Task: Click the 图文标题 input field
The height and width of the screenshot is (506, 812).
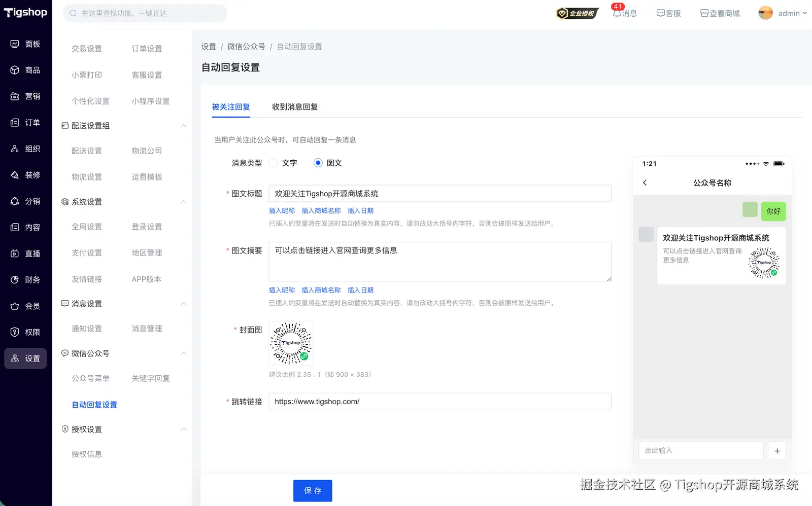Action: pyautogui.click(x=440, y=194)
